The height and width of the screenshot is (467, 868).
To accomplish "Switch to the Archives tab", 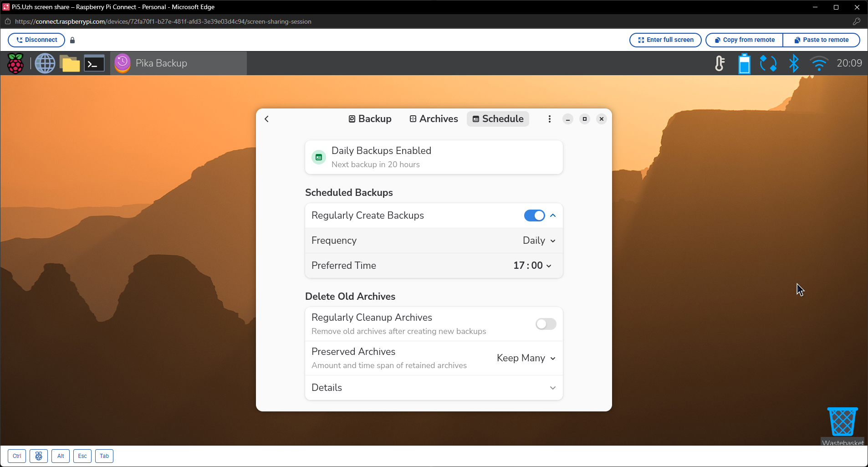I will 434,119.
